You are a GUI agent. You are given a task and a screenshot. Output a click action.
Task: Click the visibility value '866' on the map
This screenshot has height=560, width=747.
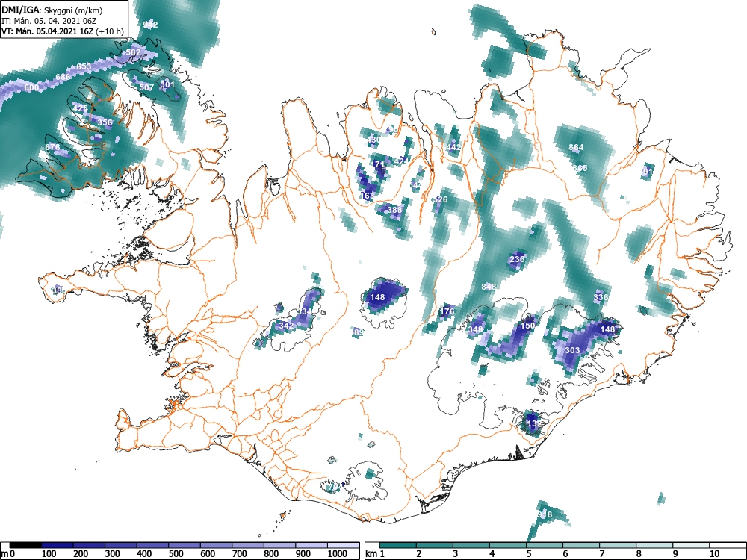click(580, 168)
